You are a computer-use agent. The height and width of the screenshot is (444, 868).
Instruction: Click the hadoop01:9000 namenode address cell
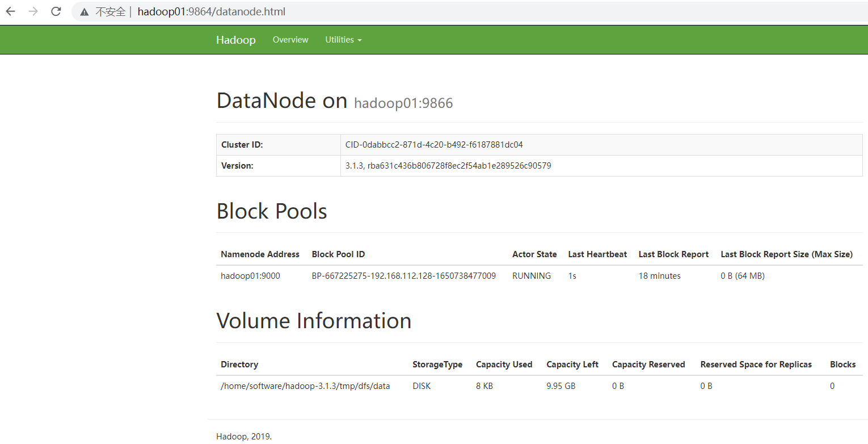[250, 276]
